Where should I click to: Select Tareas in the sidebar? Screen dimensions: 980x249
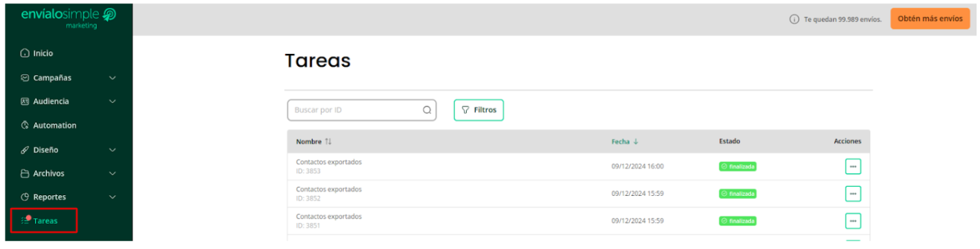pos(44,220)
